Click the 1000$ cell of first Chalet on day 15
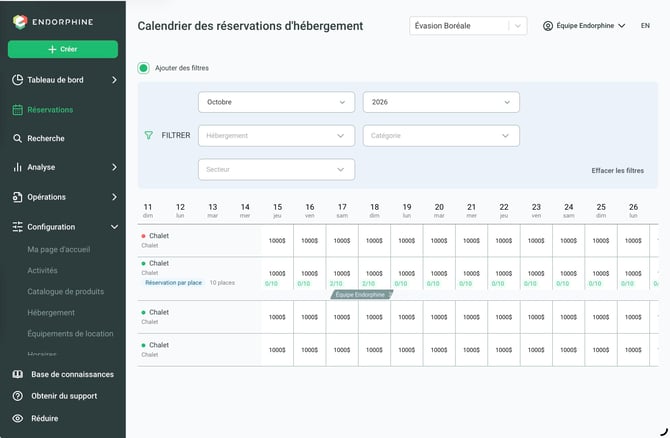Image resolution: width=670 pixels, height=438 pixels. (277, 241)
